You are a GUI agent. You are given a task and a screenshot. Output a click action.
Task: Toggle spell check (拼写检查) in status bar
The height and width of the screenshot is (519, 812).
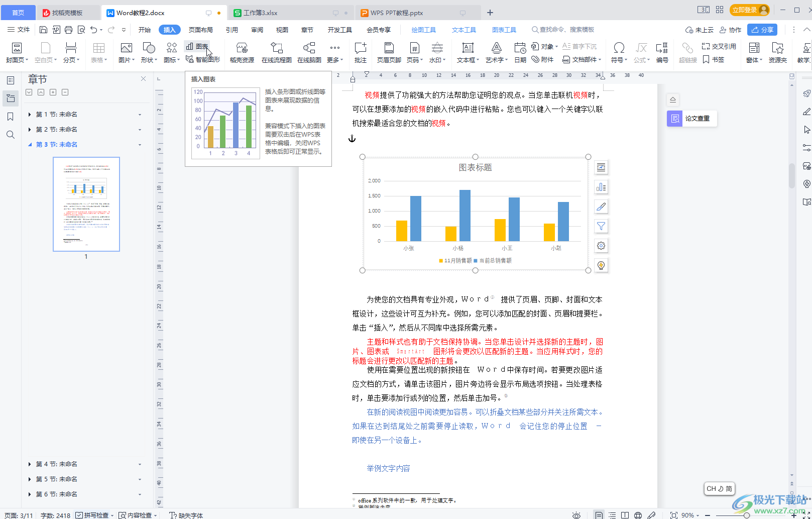[x=94, y=515]
